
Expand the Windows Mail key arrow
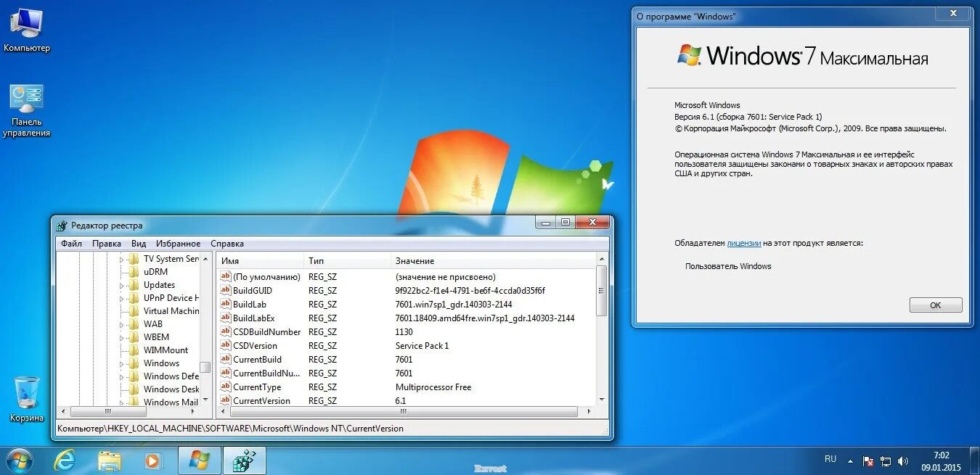click(122, 402)
